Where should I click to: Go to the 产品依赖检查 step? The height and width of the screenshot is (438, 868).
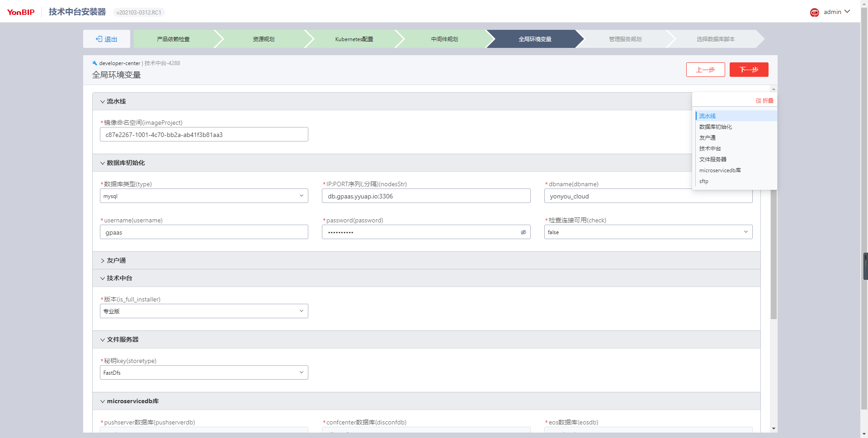174,39
